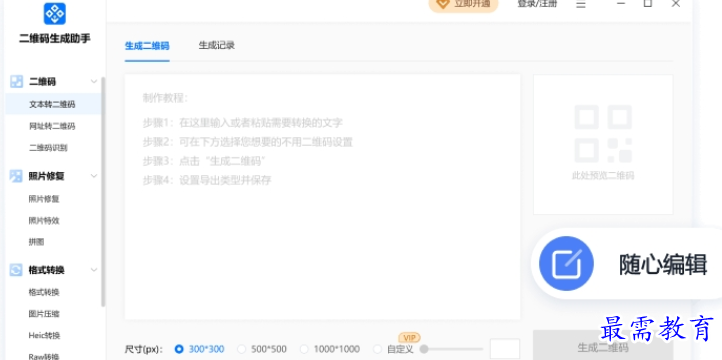Open 网址转二维码 in the sidebar
This screenshot has height=360, width=722.
pyautogui.click(x=53, y=126)
